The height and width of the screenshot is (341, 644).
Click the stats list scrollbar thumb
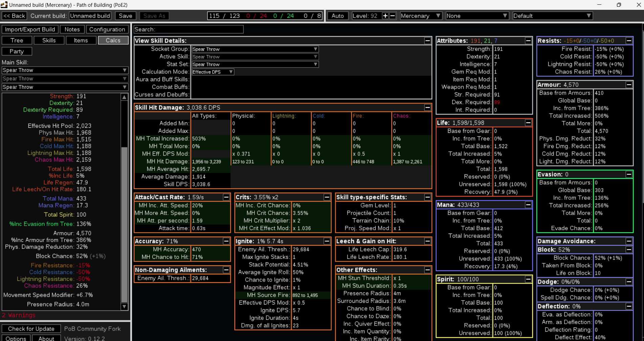[125, 225]
